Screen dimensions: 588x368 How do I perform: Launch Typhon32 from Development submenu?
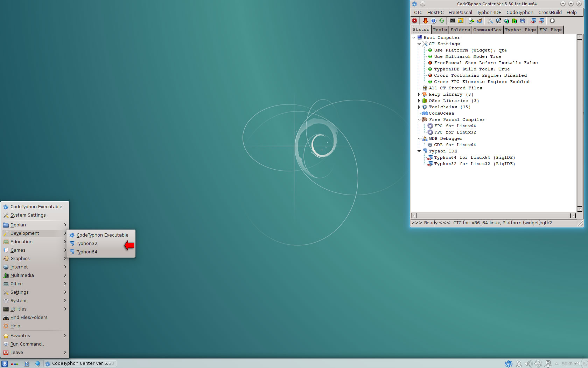click(101, 244)
